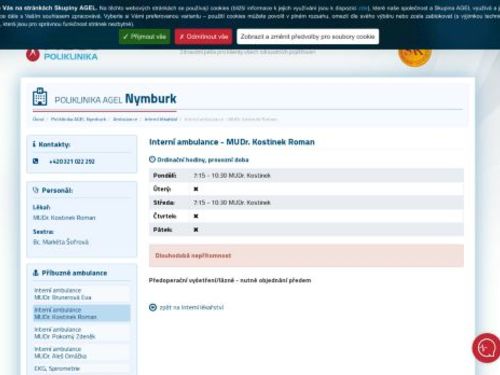
Task: Select Středa hours 7:15 - 10:30 row
Action: (306, 202)
